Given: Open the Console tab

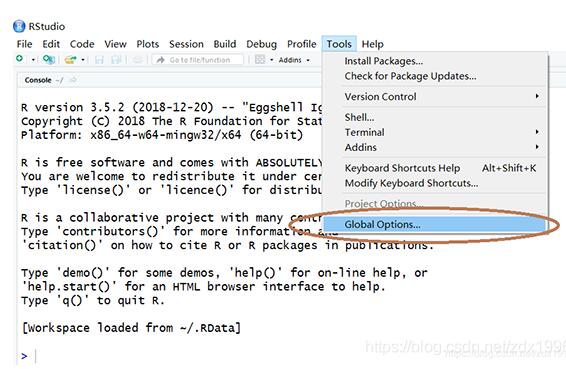Looking at the screenshot, I should click(x=38, y=80).
